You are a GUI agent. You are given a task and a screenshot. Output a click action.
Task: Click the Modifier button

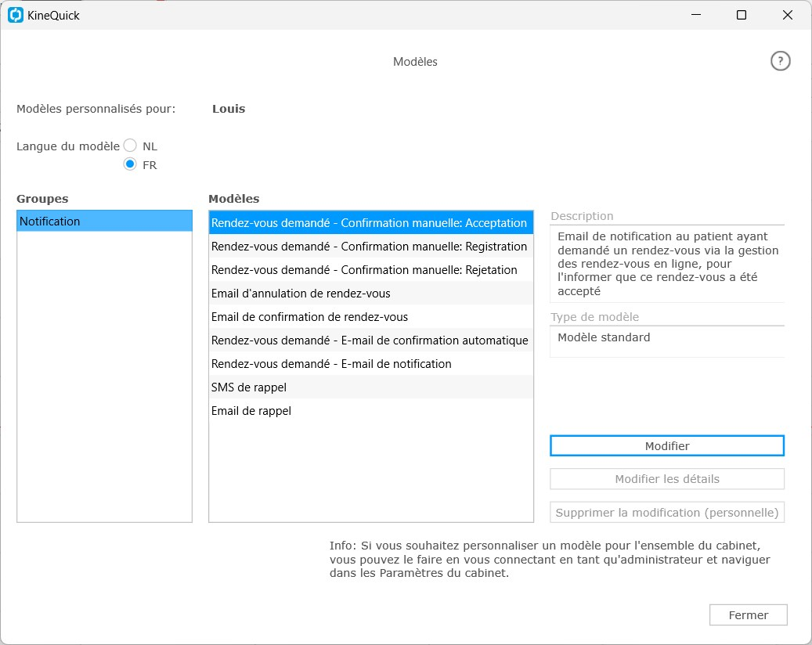tap(667, 445)
